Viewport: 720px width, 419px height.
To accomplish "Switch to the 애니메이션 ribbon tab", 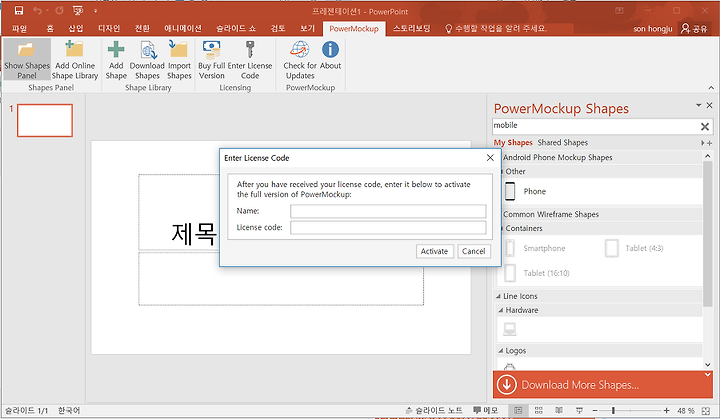I will (183, 28).
